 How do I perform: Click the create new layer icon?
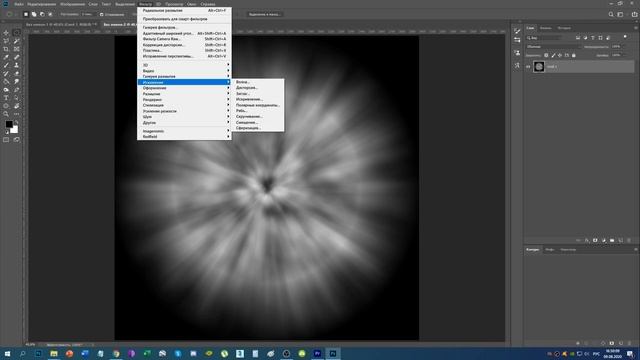point(620,240)
